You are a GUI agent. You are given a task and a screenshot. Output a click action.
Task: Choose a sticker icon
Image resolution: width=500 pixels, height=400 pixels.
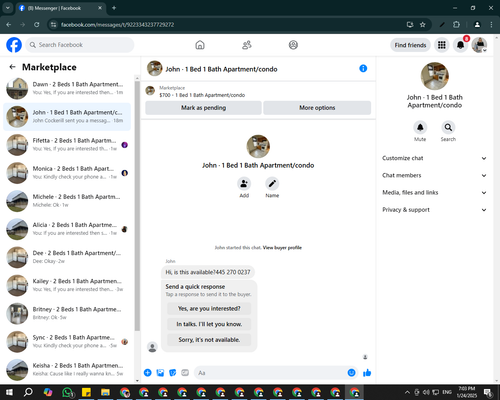pyautogui.click(x=173, y=373)
